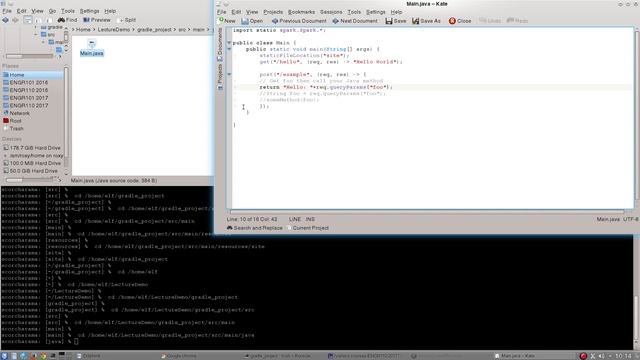Click the Find binoculars icon in Dolphin
Screen dimensions: 640x360
click(x=61, y=20)
